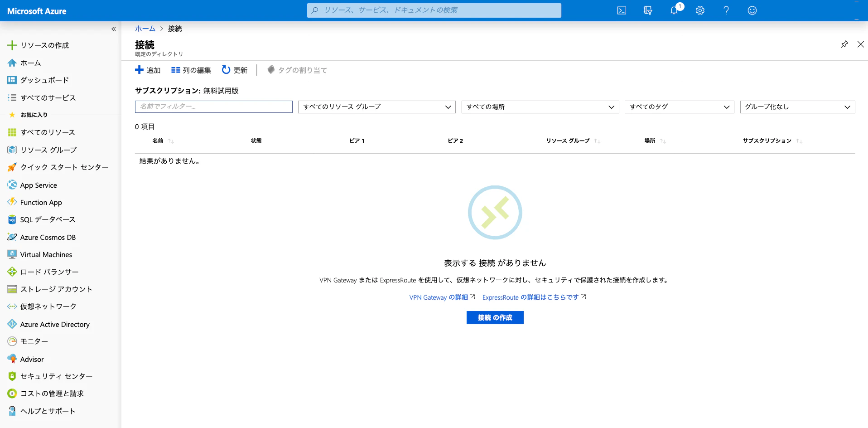The width and height of the screenshot is (868, 428).
Task: Click the Advisor icon in the sidebar
Action: pyautogui.click(x=12, y=359)
